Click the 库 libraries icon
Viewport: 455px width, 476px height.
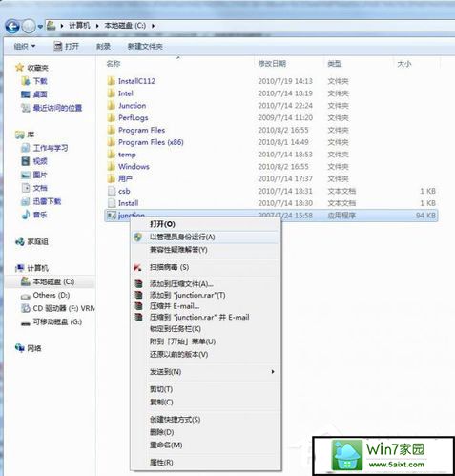click(x=20, y=135)
